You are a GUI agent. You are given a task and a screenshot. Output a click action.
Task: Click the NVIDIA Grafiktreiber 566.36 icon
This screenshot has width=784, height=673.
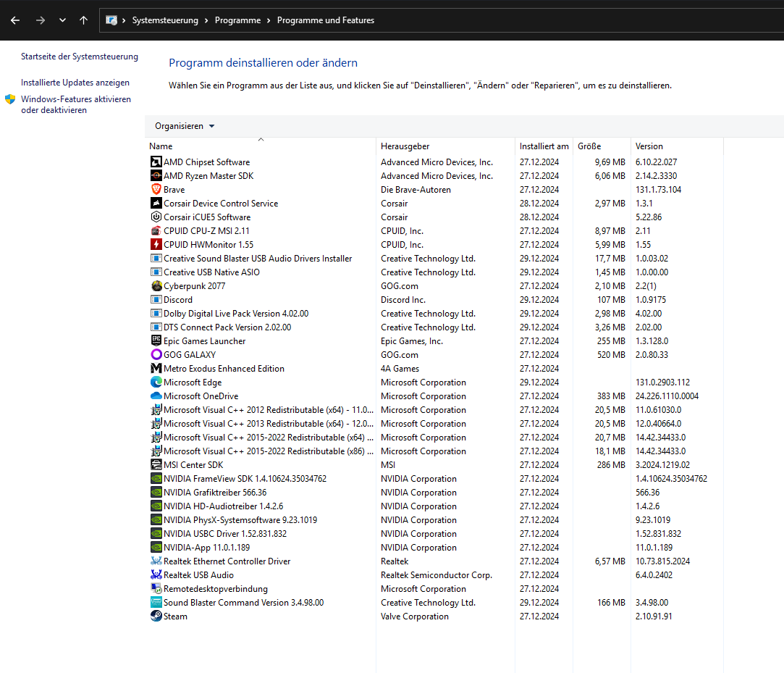click(x=156, y=493)
